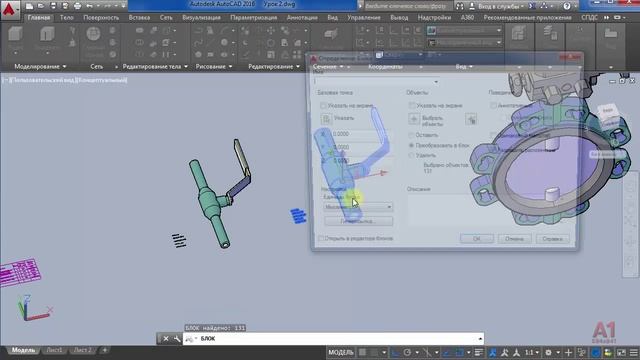
Task: Switch to the 'Визуализация' ribbon tab
Action: pos(201,18)
